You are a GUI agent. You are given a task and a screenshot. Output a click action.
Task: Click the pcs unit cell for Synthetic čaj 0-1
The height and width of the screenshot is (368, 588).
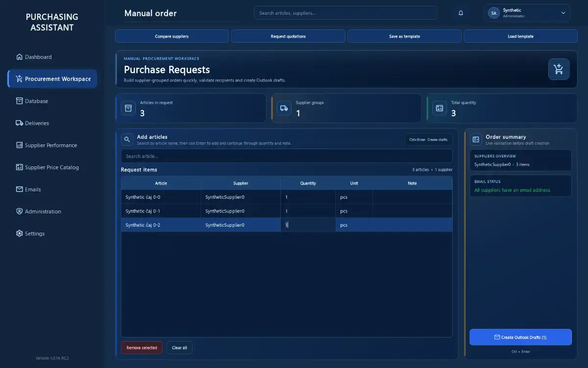[354, 211]
